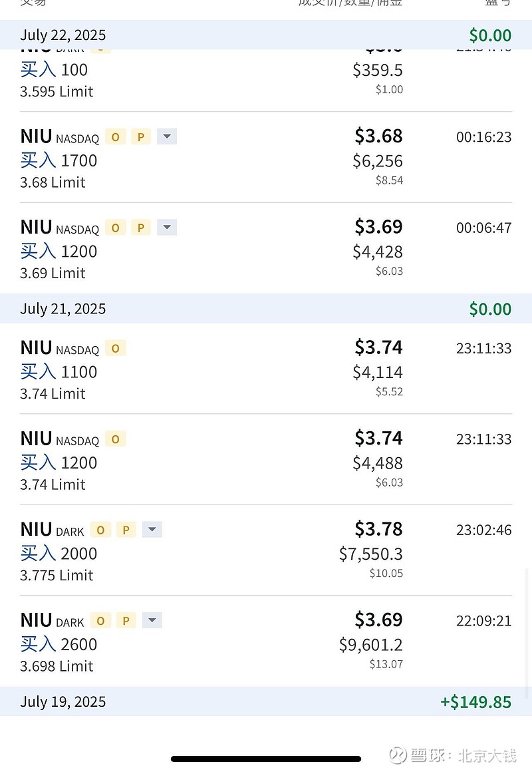Tap the P badge on the 3.698 Limit order
532x772 pixels.
click(126, 620)
